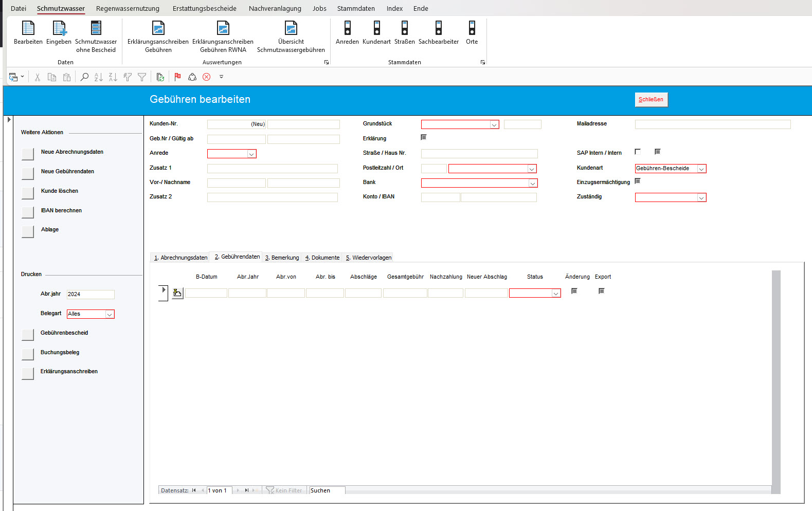
Task: Click the red flag toolbar icon
Action: coord(177,77)
